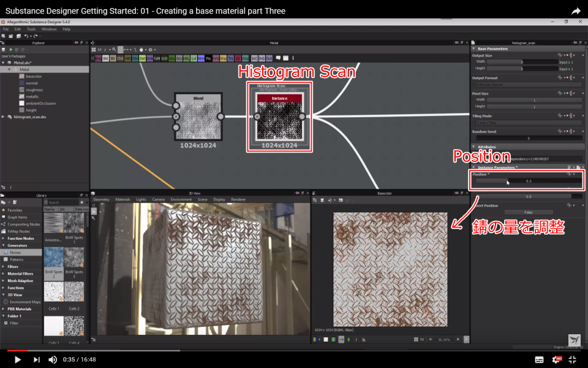Adjust the slider showing 0.9

528,196
